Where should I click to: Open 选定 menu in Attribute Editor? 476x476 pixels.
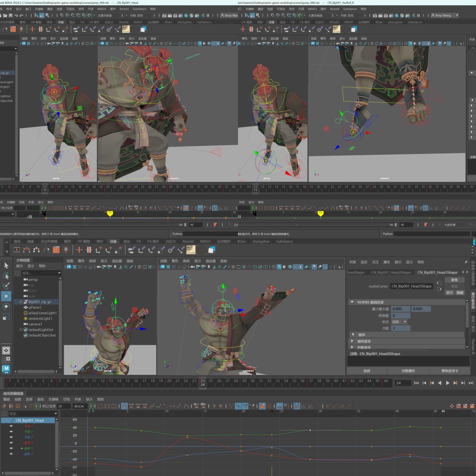click(364, 262)
